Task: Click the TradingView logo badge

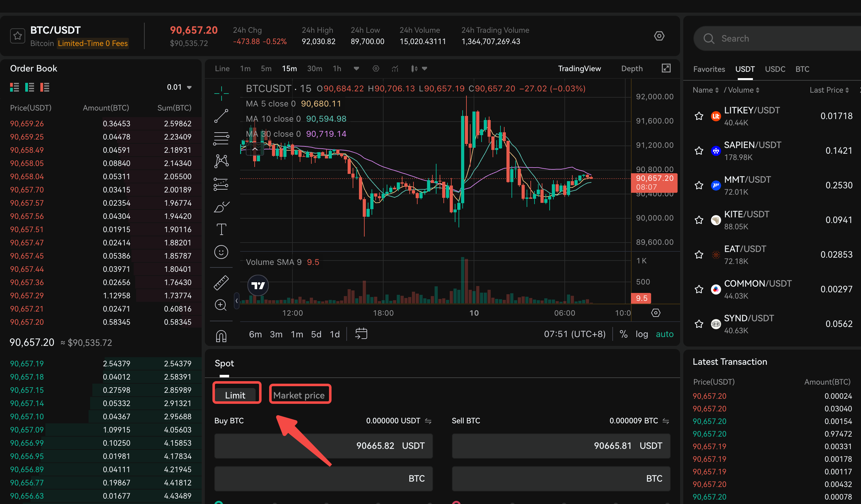Action: click(x=258, y=285)
